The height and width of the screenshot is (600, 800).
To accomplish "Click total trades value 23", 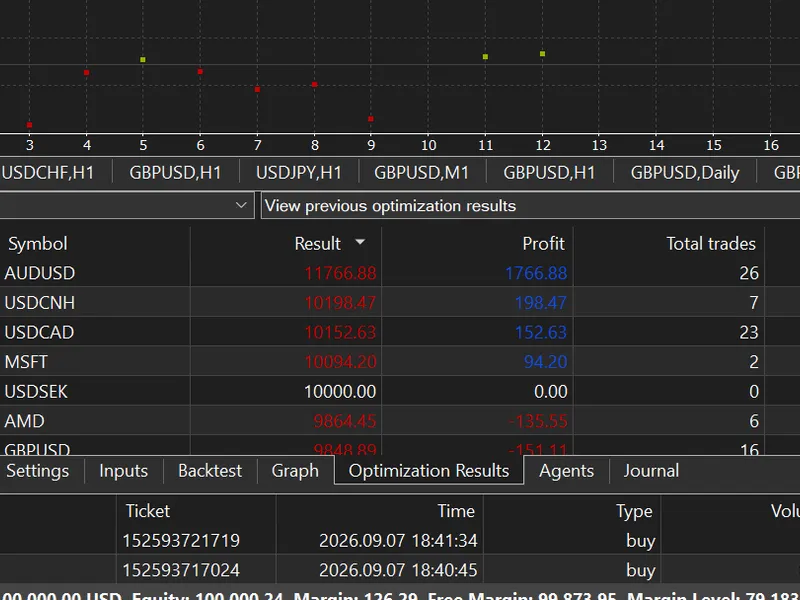I will tap(749, 333).
